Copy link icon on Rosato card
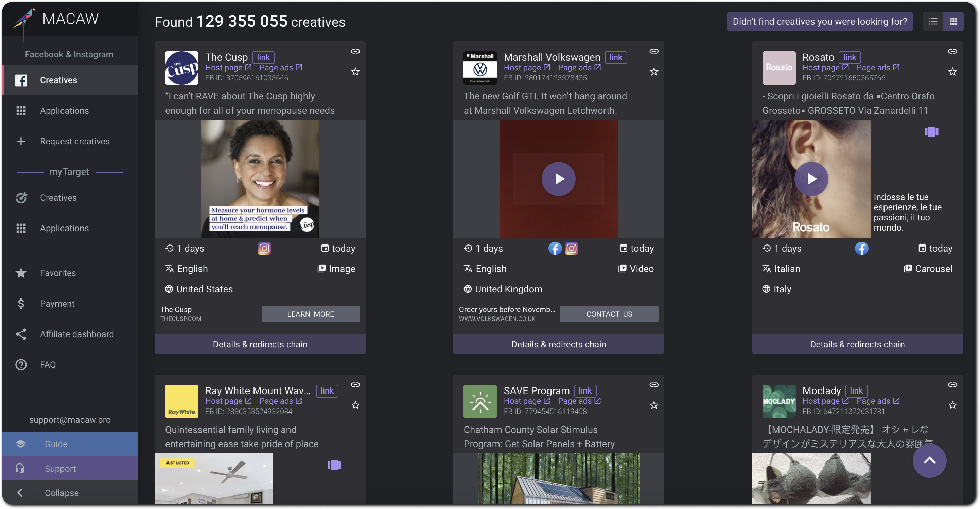The width and height of the screenshot is (980, 509). click(952, 51)
